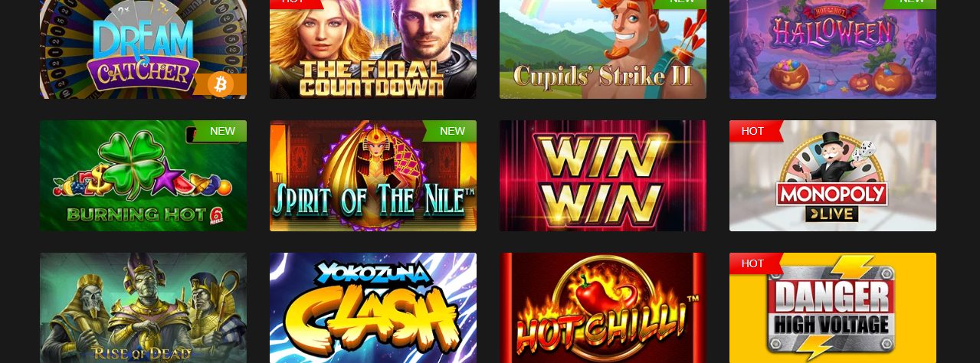Image resolution: width=980 pixels, height=363 pixels.
Task: Select the Danger High Voltage game
Action: [x=833, y=308]
